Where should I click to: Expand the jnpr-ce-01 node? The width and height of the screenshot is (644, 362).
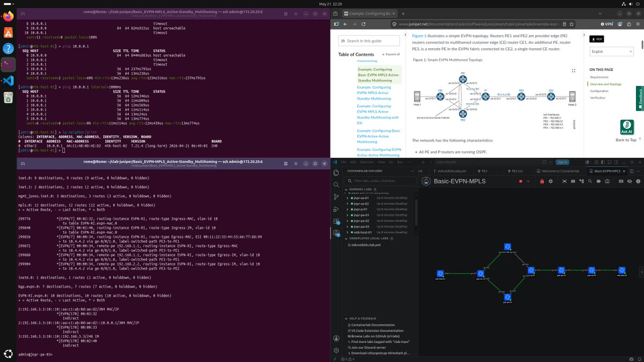pyautogui.click(x=347, y=198)
